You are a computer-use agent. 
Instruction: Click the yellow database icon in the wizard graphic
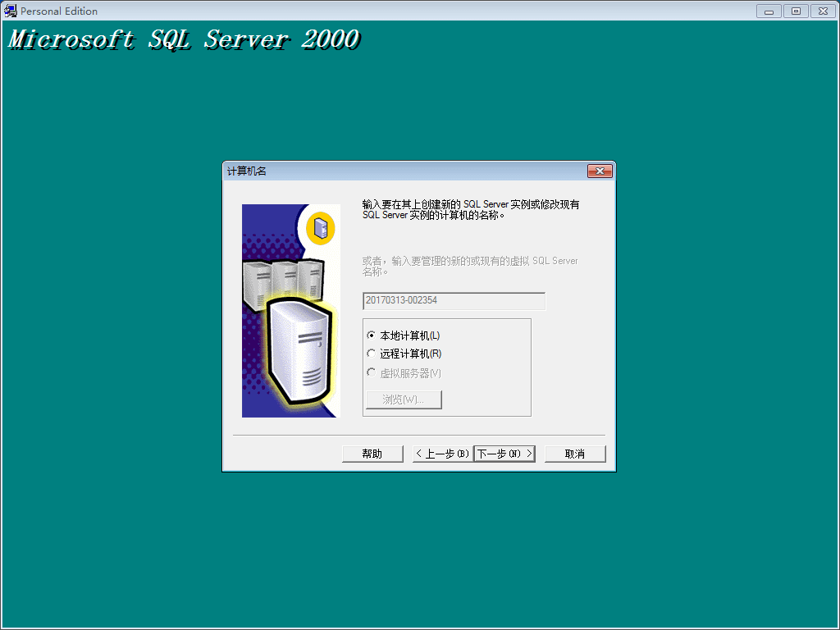click(320, 229)
